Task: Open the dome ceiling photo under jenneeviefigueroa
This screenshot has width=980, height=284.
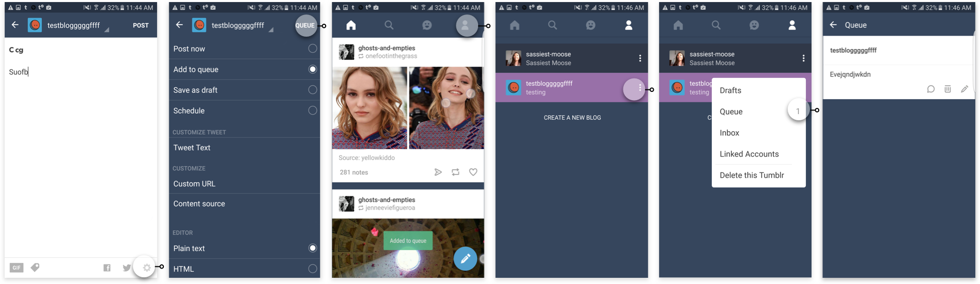Action: click(x=408, y=248)
